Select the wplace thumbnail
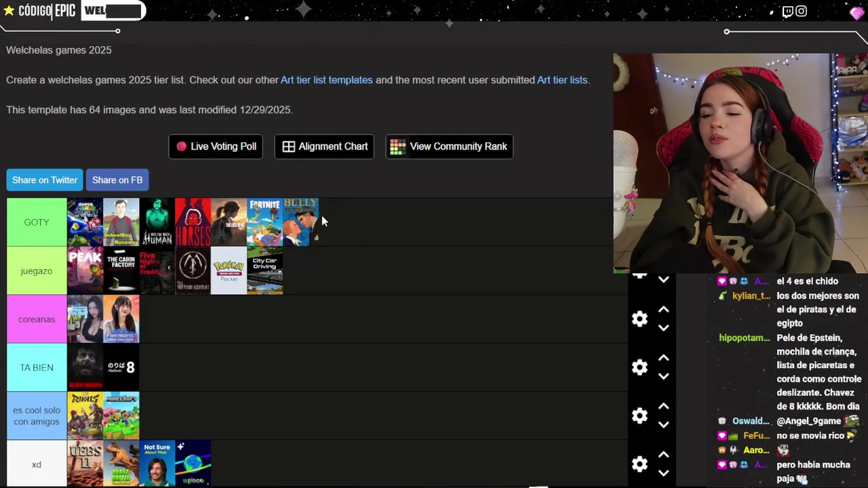The width and height of the screenshot is (868, 488). [193, 464]
